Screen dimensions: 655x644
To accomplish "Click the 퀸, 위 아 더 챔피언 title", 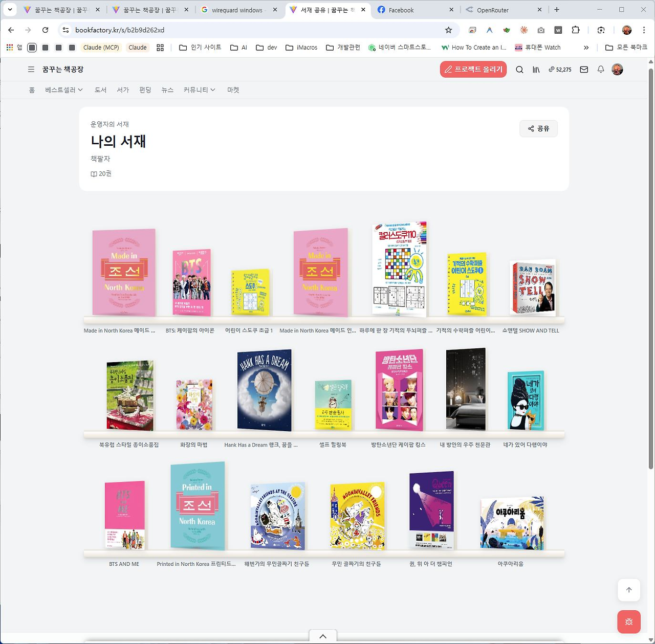I will 431,564.
